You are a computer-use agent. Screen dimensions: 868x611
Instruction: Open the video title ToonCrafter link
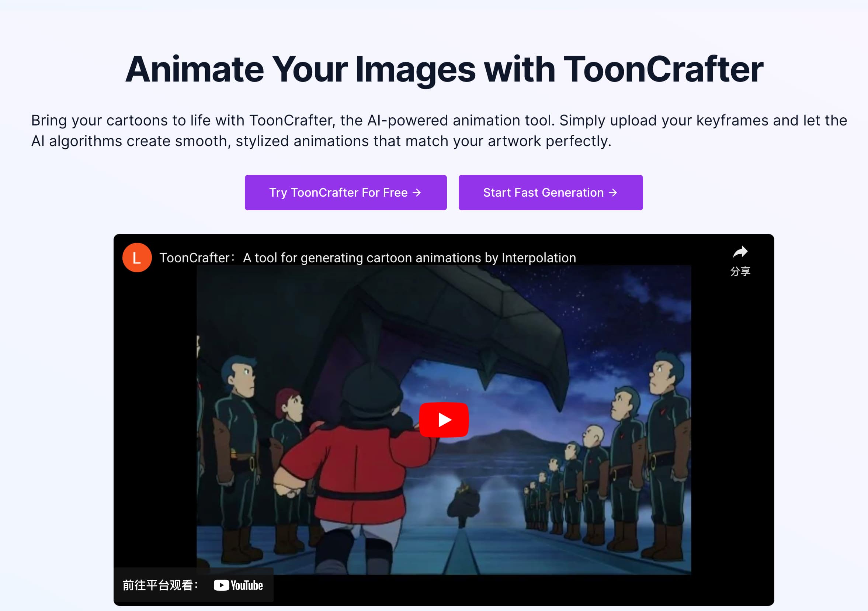(368, 258)
